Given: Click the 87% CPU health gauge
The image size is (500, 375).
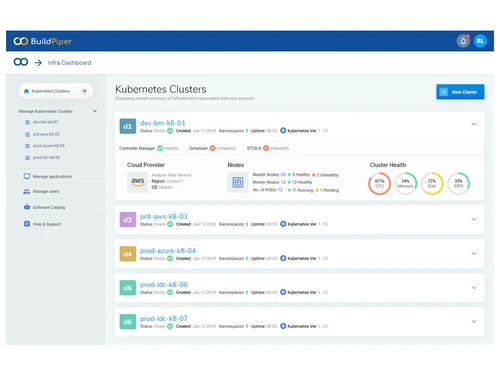Looking at the screenshot, I should (x=379, y=183).
